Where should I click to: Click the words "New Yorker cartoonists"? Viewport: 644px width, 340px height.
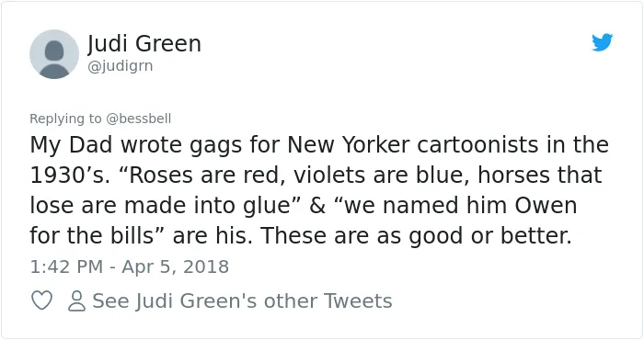[413, 145]
